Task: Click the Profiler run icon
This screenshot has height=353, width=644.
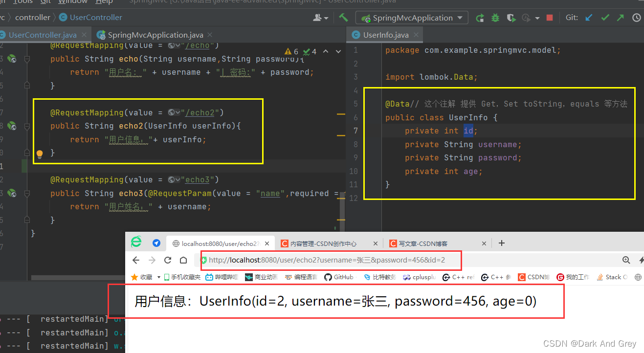Action: point(526,18)
